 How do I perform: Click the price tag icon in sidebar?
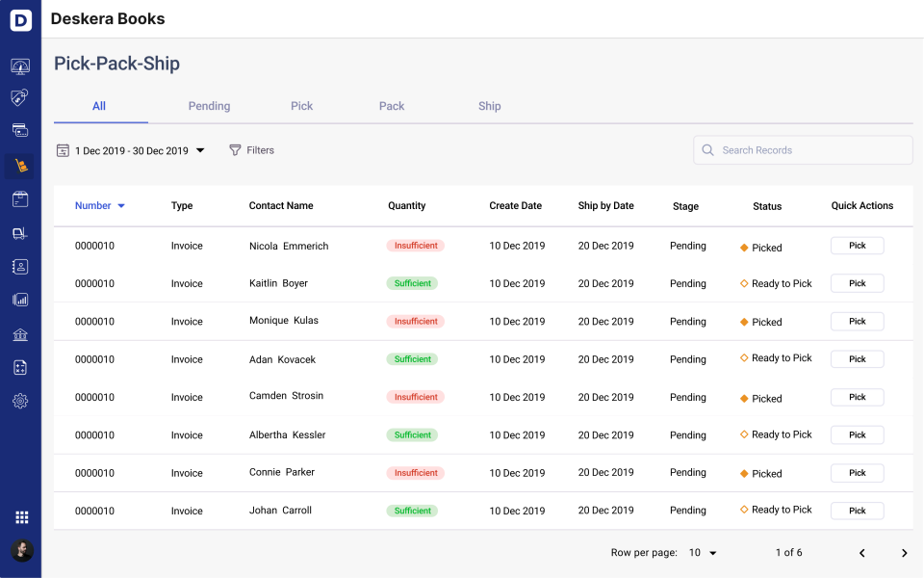point(20,98)
